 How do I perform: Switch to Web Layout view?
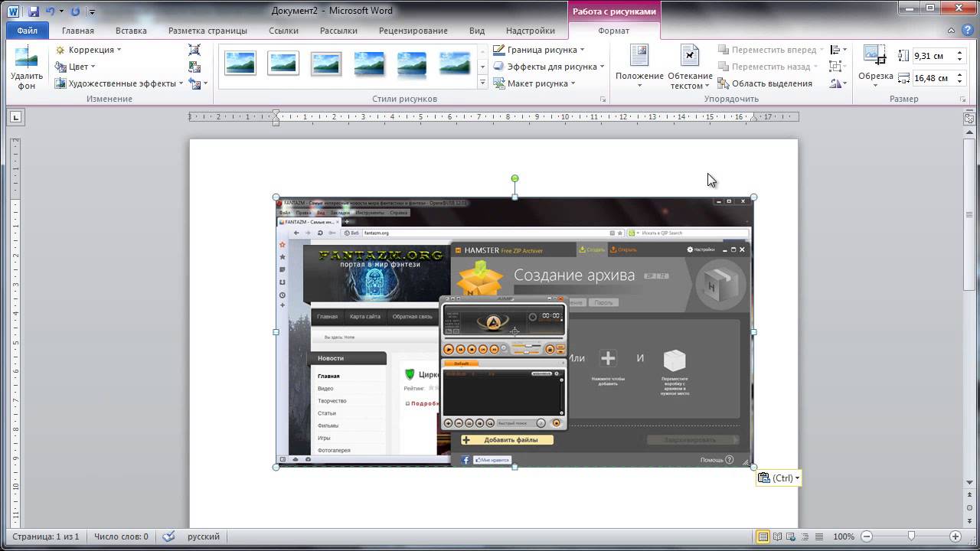point(791,536)
